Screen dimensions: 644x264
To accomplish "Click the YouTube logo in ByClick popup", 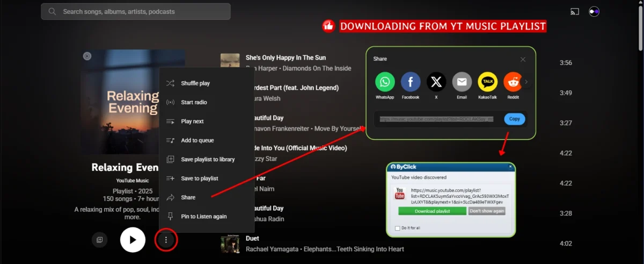I will pyautogui.click(x=400, y=194).
